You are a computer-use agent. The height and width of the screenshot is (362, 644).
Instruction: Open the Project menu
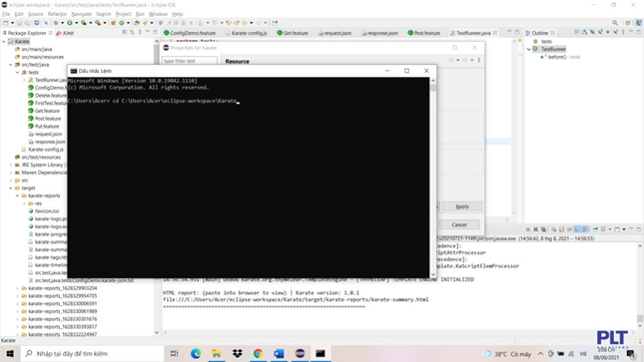123,14
